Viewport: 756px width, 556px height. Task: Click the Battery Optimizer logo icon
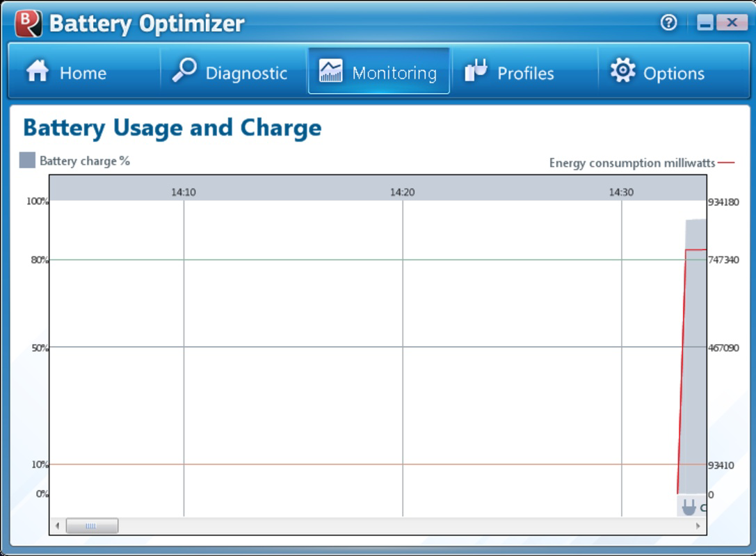(28, 23)
